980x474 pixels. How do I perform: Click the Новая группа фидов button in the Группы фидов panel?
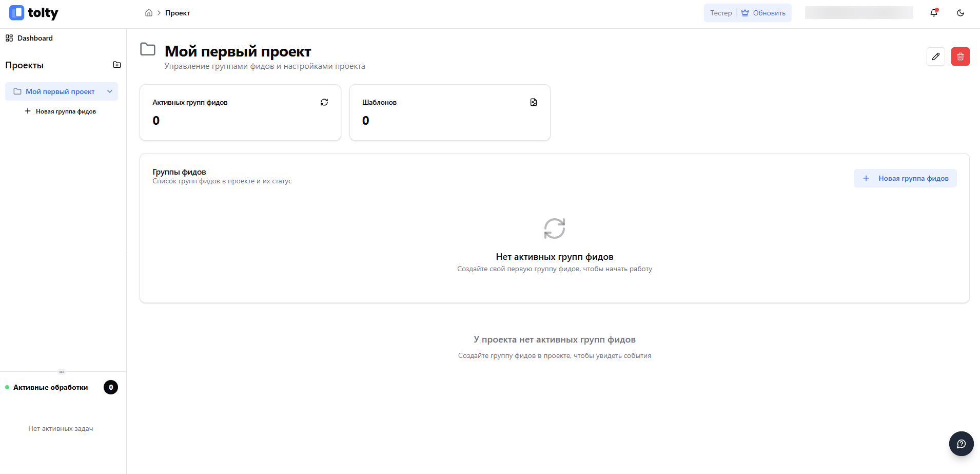point(905,178)
